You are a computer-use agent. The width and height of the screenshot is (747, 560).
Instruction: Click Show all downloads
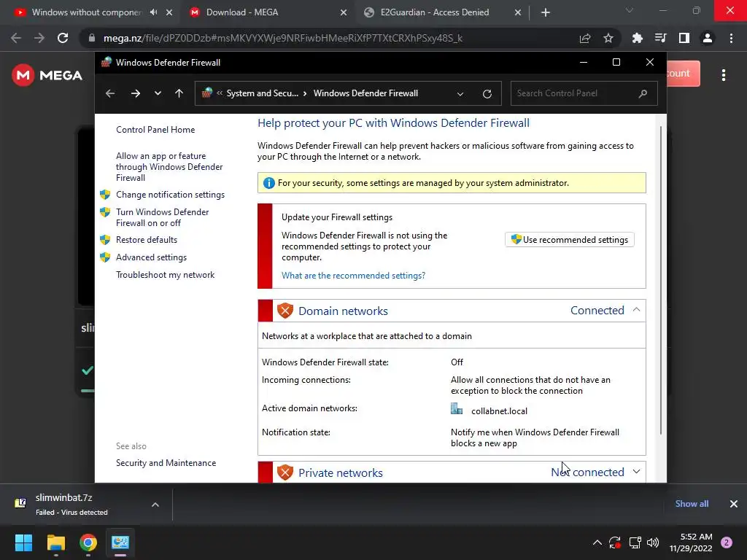[692, 504]
